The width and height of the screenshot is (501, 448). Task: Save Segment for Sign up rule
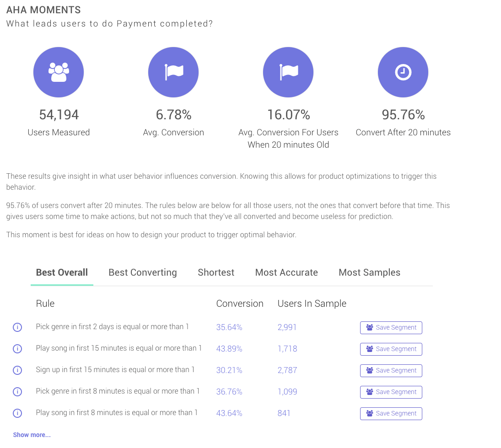[391, 370]
